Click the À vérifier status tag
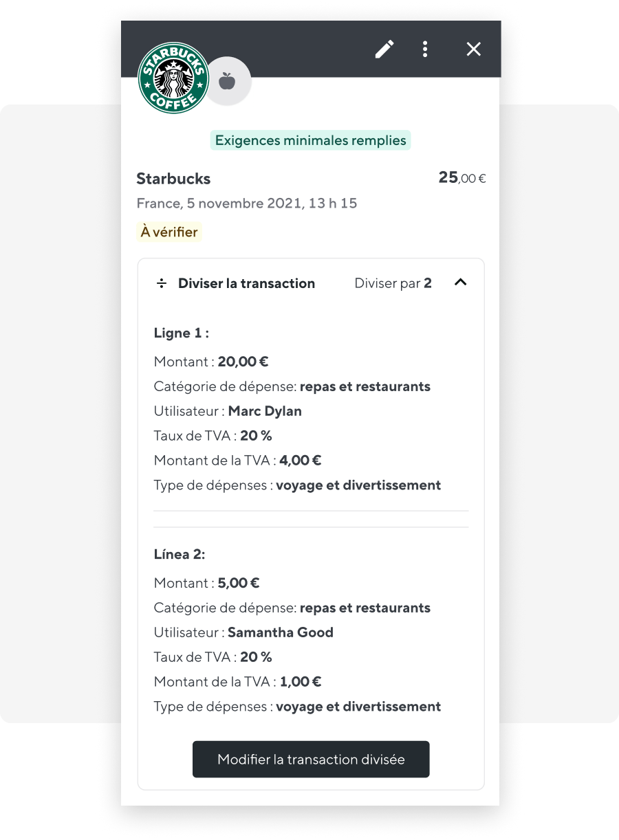This screenshot has height=840, width=619. (169, 232)
